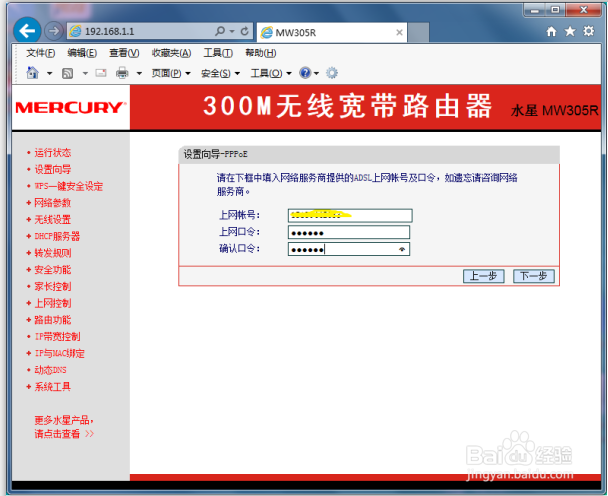Open the browser Home icon at top right
The image size is (608, 496).
[x=551, y=31]
